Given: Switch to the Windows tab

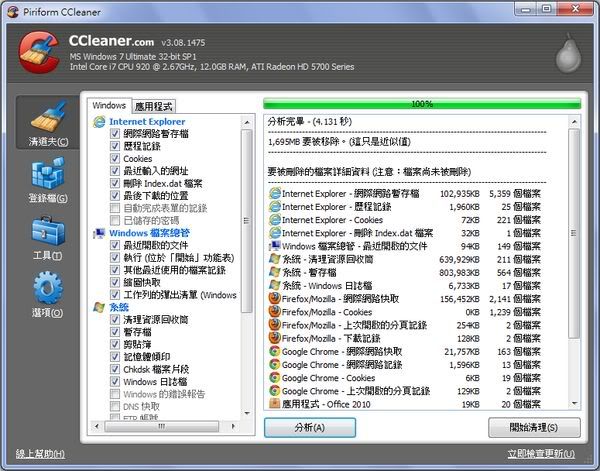Looking at the screenshot, I should click(x=109, y=106).
